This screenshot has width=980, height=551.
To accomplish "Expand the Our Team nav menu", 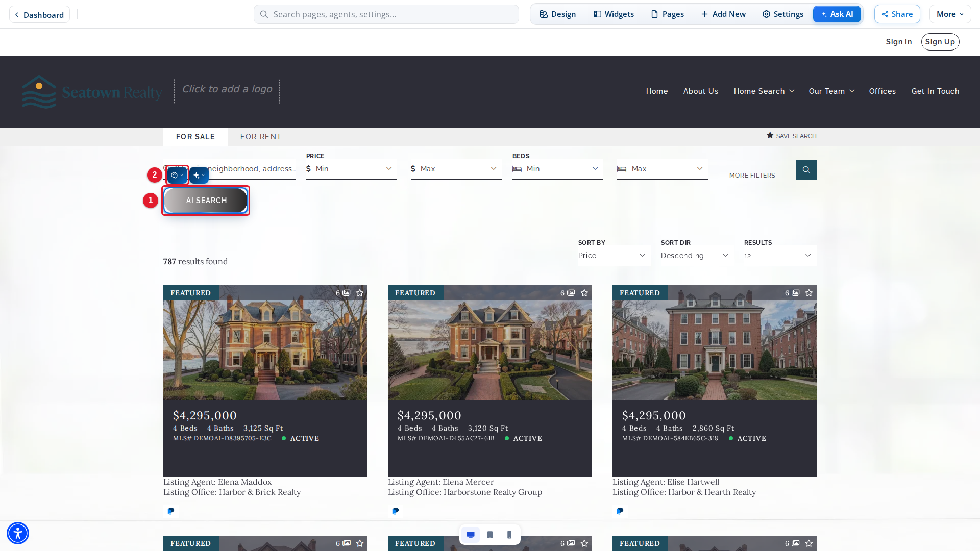I will 831,91.
